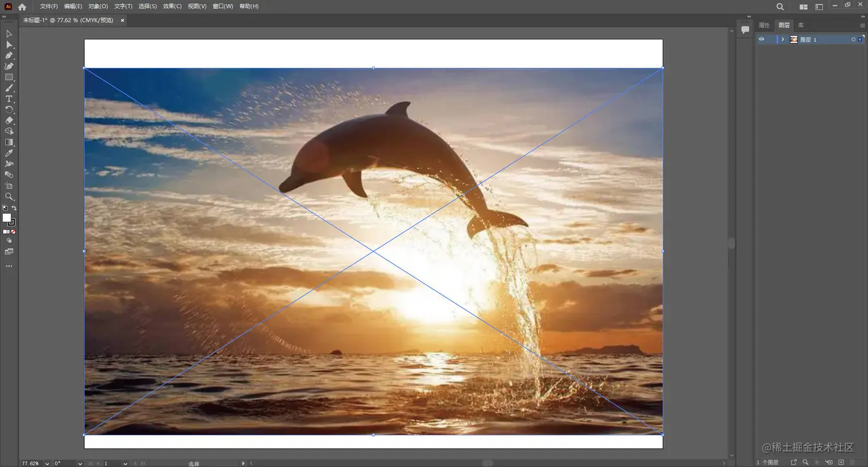The width and height of the screenshot is (868, 467).
Task: Click the Home icon
Action: click(x=22, y=7)
